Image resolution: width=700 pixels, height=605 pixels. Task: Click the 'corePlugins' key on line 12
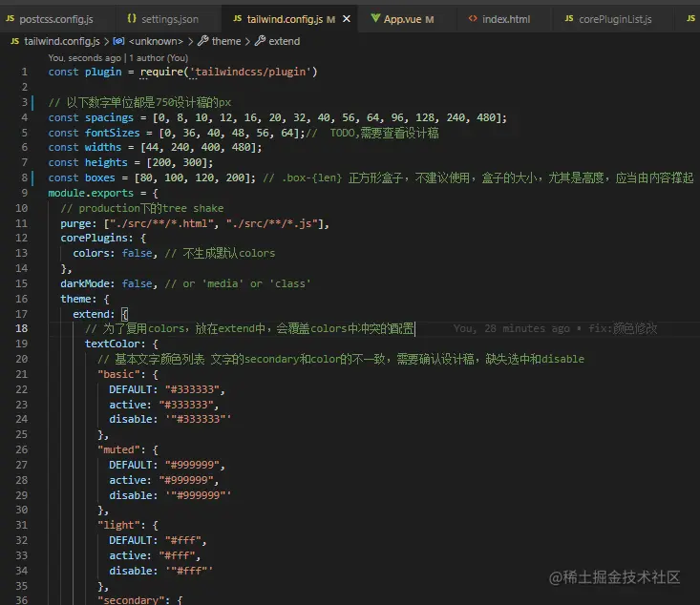[x=94, y=238]
